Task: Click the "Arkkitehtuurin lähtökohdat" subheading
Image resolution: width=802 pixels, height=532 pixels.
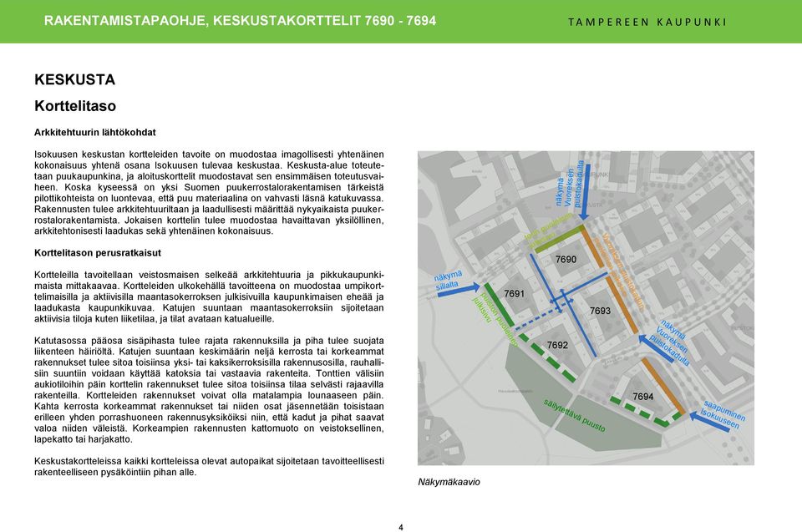Action: (x=95, y=133)
